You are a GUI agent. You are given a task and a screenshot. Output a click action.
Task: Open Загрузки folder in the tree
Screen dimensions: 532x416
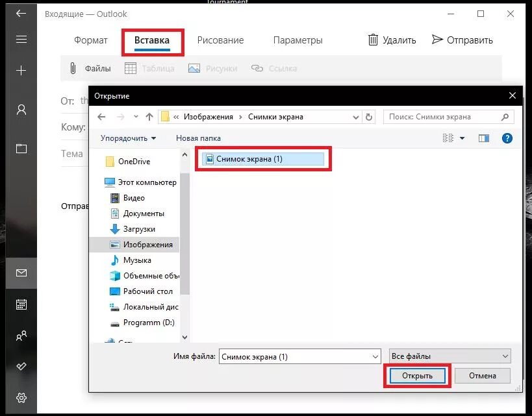pos(133,229)
